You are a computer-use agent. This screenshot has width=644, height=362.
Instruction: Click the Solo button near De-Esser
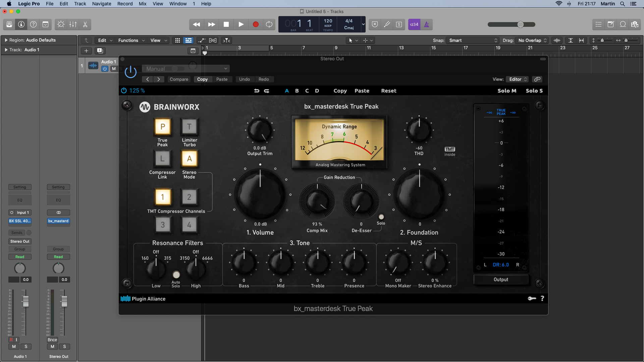380,217
